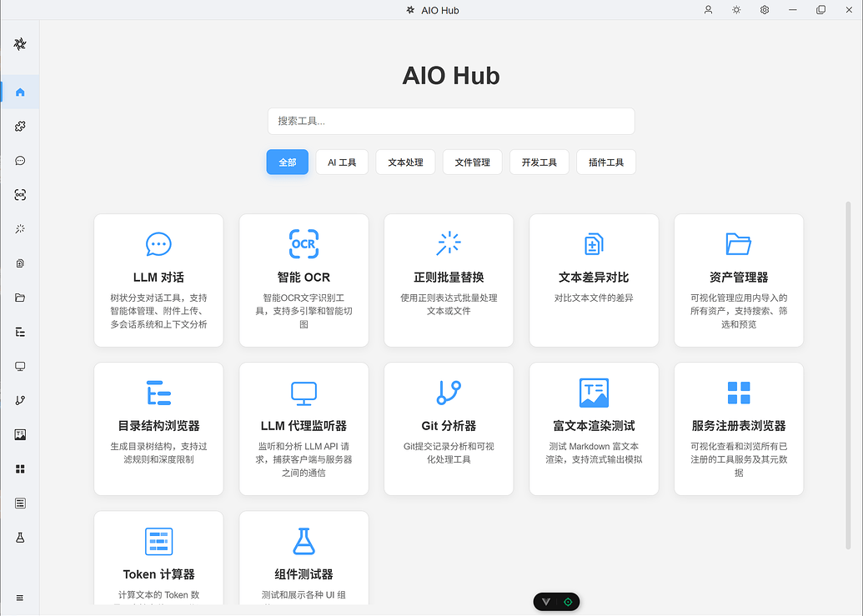Open the 富文本渲染测试 card title

point(594,426)
